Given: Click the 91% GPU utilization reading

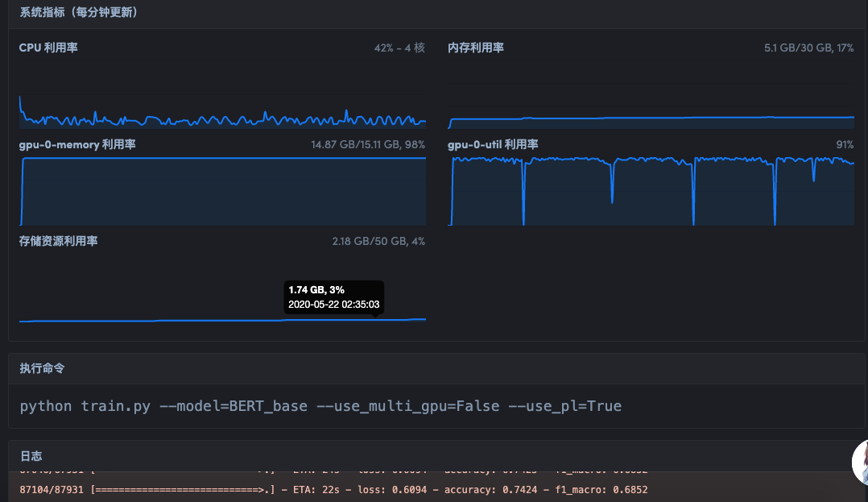Looking at the screenshot, I should tap(845, 145).
